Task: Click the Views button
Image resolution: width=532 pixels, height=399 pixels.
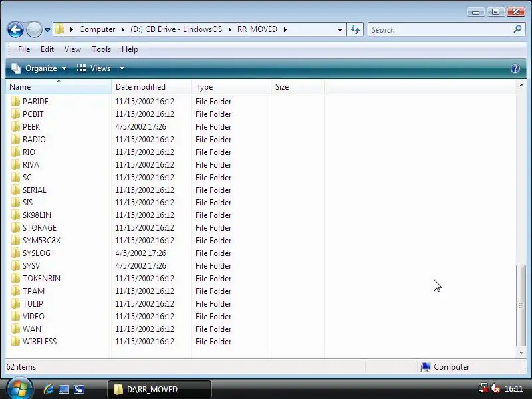Action: 94,68
